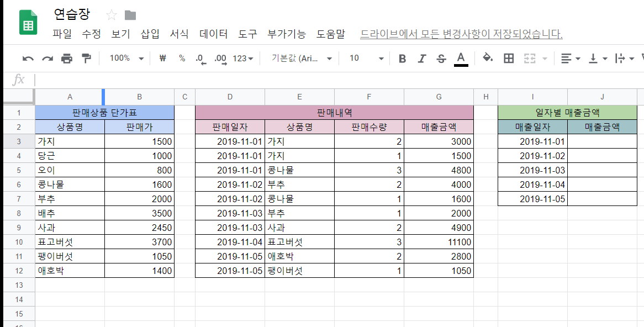Open vertical align dropdown

598,59
